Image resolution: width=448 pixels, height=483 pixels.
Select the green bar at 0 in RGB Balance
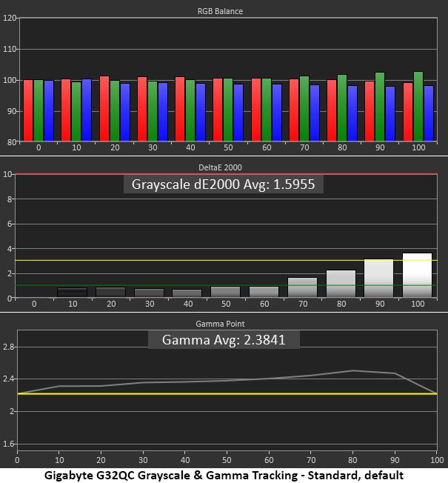tap(39, 110)
